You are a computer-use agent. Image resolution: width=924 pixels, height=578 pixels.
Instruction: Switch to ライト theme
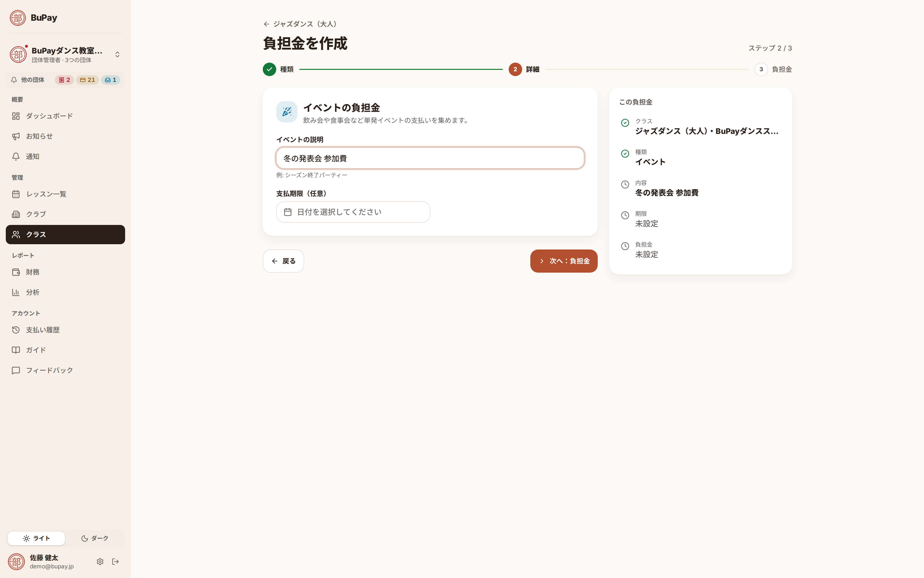(x=36, y=538)
